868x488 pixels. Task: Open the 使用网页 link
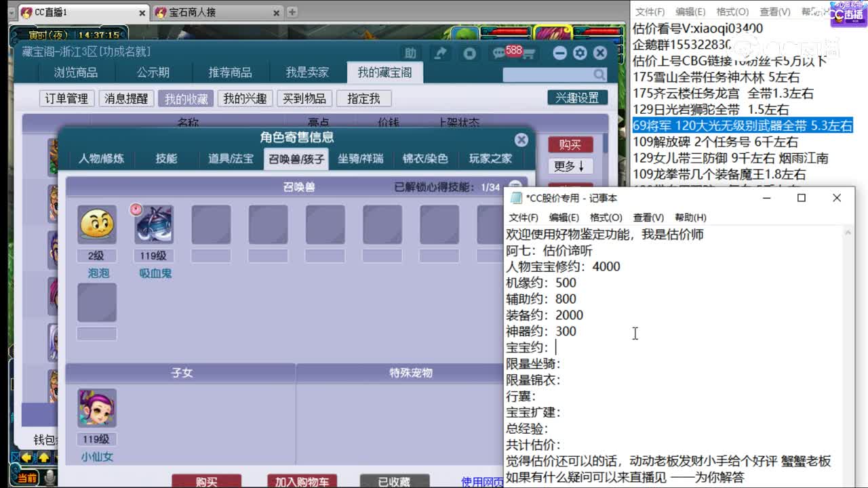coord(482,482)
